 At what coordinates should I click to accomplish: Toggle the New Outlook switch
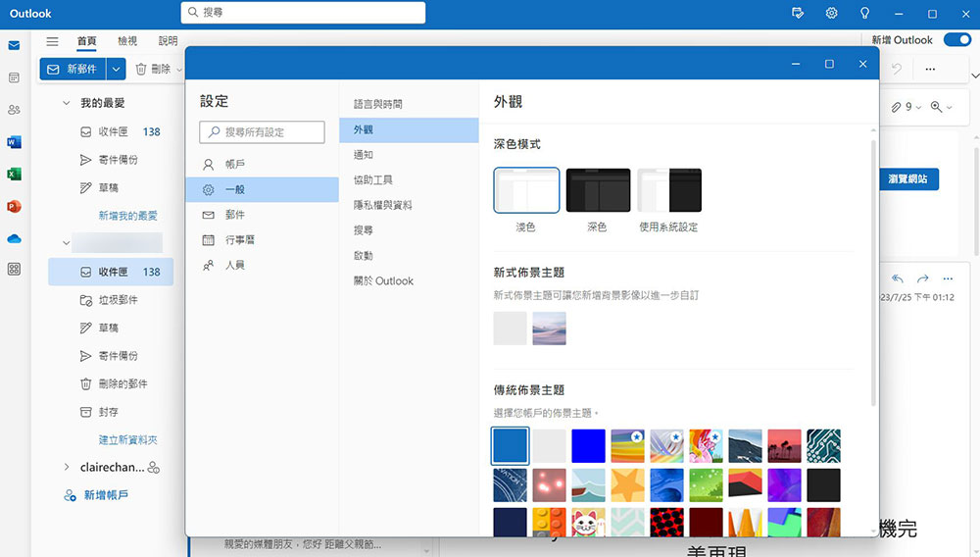[x=956, y=40]
